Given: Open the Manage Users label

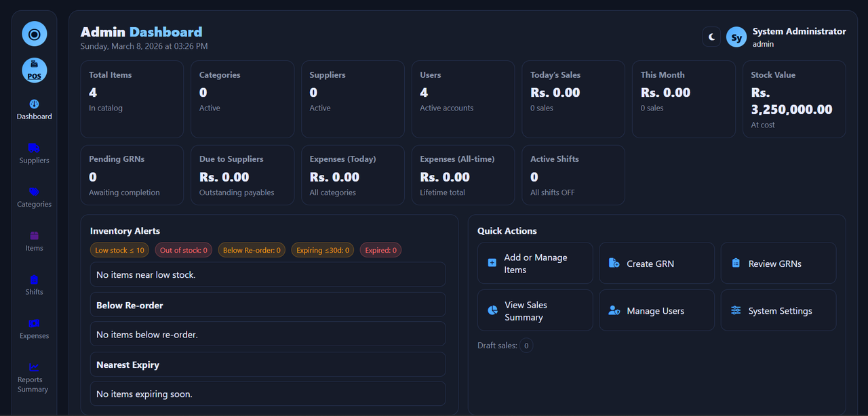Looking at the screenshot, I should (x=656, y=311).
